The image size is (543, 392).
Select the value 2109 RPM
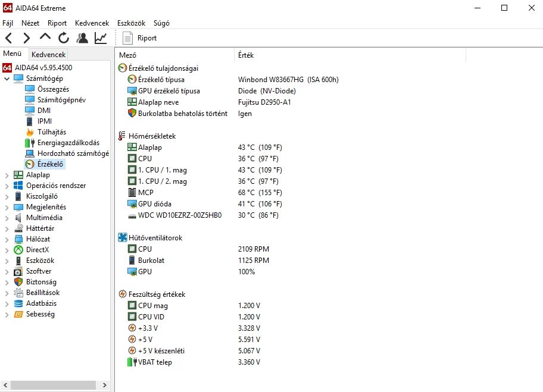pos(254,249)
